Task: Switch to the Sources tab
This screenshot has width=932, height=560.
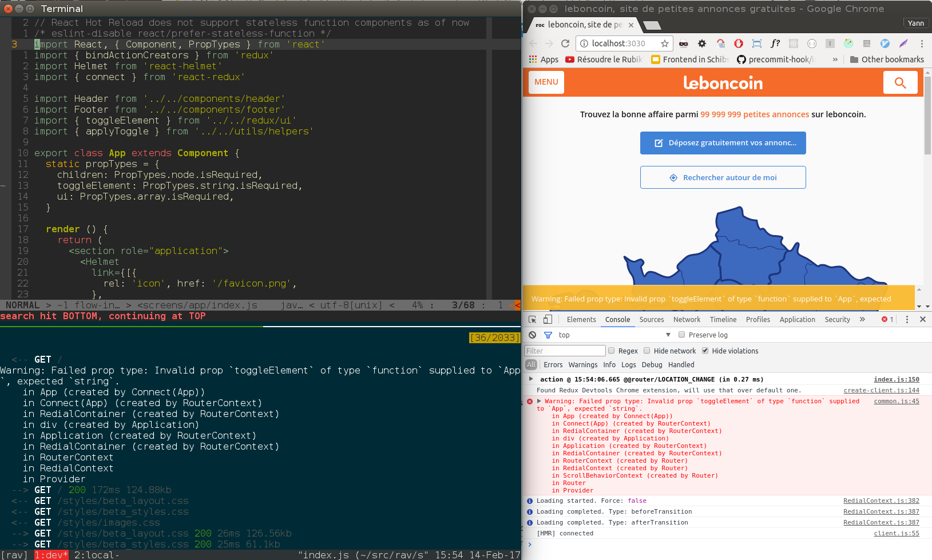Action: point(652,320)
